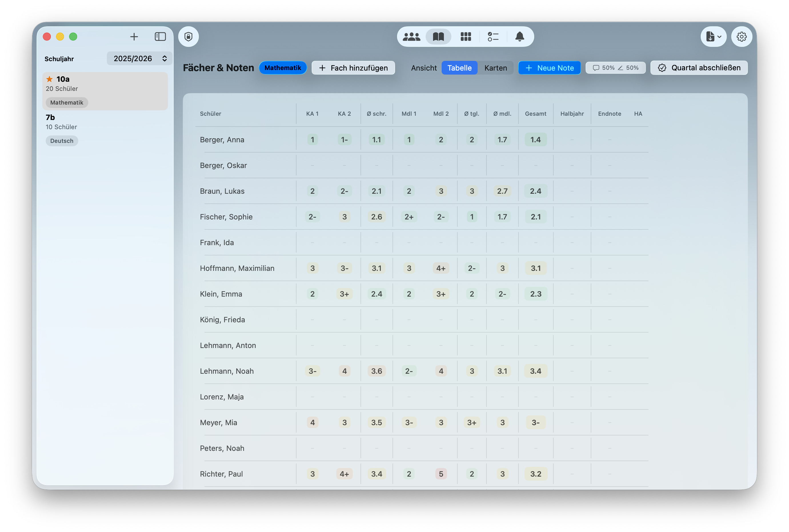Screen dimensions: 789x532
Task: Expand the document export dropdown
Action: (713, 37)
